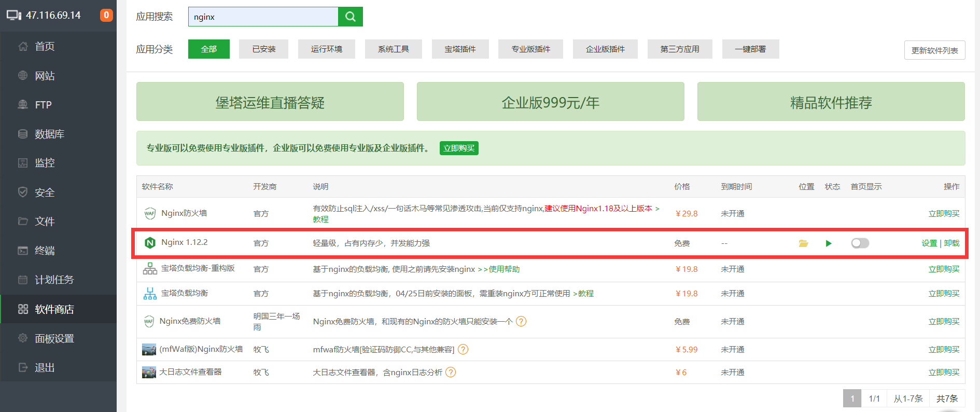Select the 系统工具 category tab
This screenshot has width=980, height=412.
tap(394, 49)
